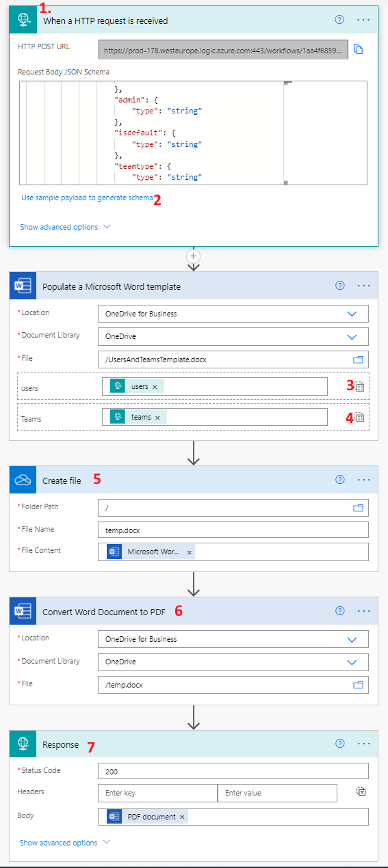Image resolution: width=388 pixels, height=868 pixels.
Task: Click the HTTP request trigger globe icon
Action: click(22, 19)
